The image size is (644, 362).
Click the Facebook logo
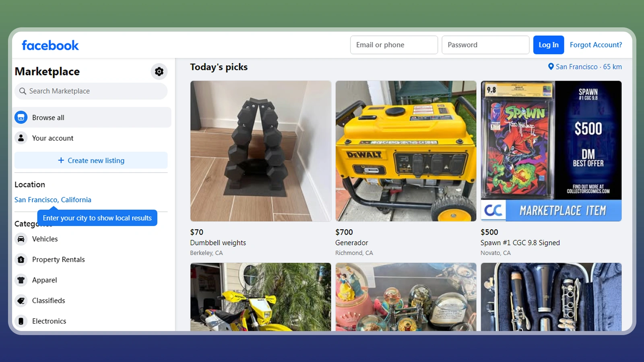[x=50, y=45]
